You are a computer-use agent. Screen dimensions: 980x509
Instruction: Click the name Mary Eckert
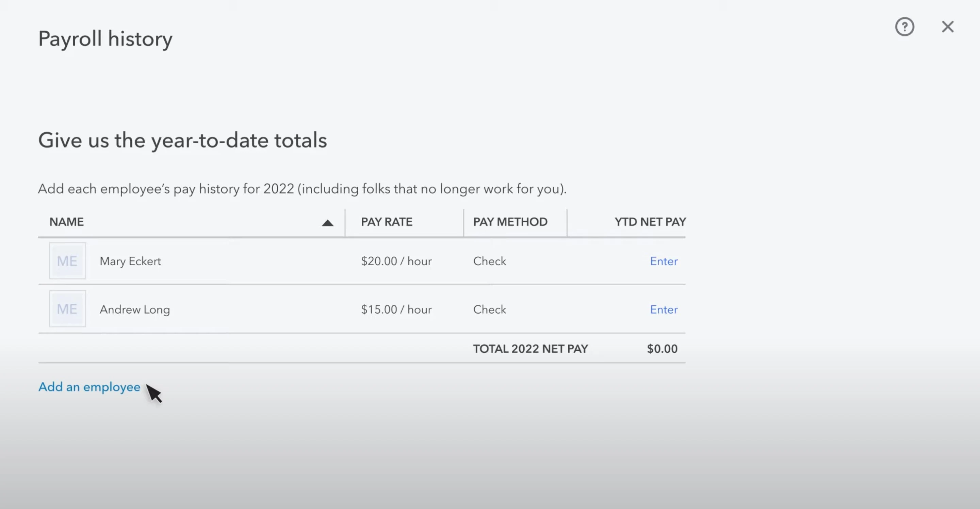point(130,261)
